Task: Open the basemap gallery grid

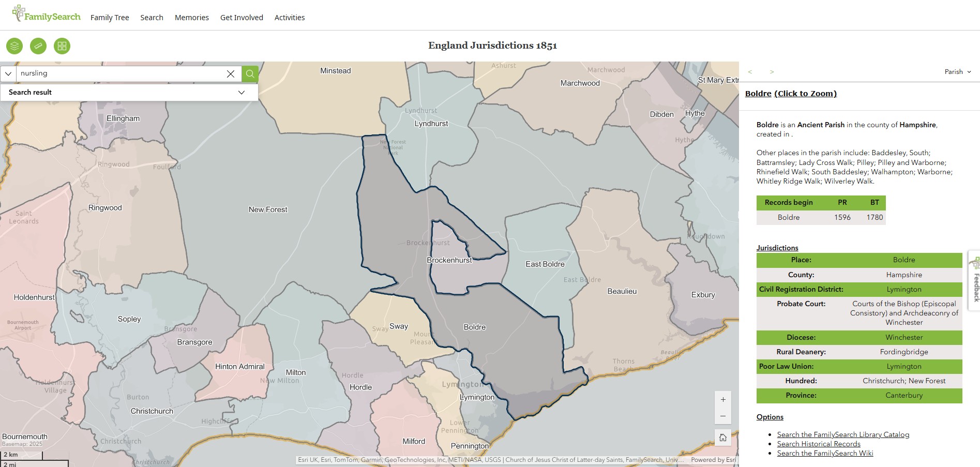Action: click(x=62, y=46)
